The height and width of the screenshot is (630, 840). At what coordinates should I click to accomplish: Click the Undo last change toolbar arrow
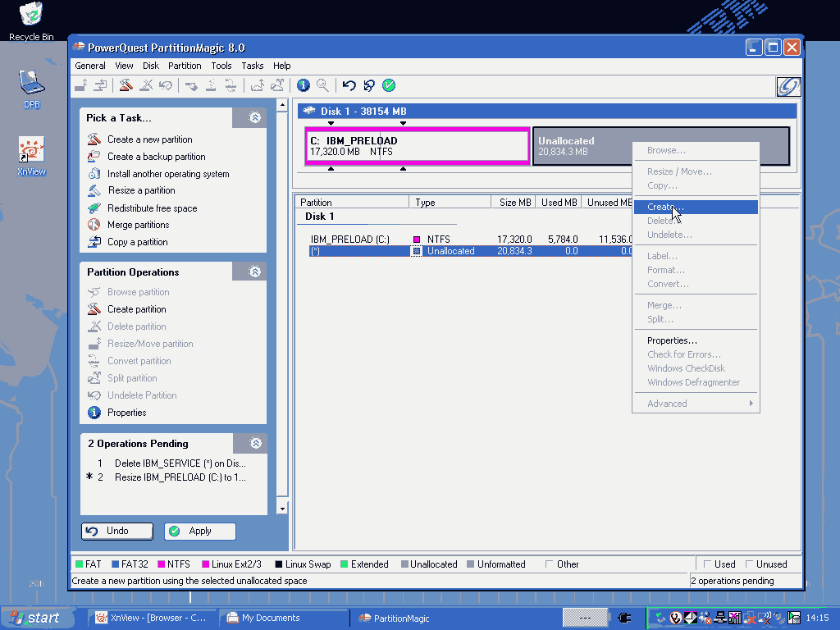click(x=349, y=85)
